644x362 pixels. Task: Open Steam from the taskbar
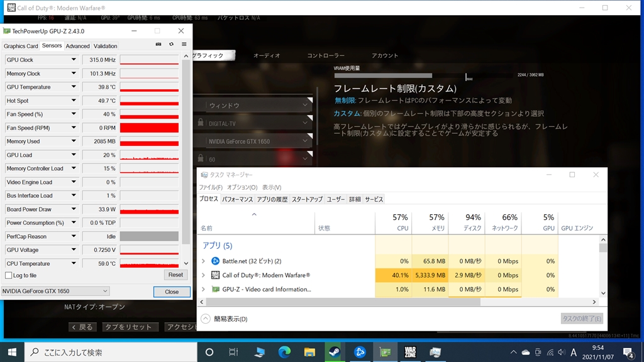pos(335,352)
